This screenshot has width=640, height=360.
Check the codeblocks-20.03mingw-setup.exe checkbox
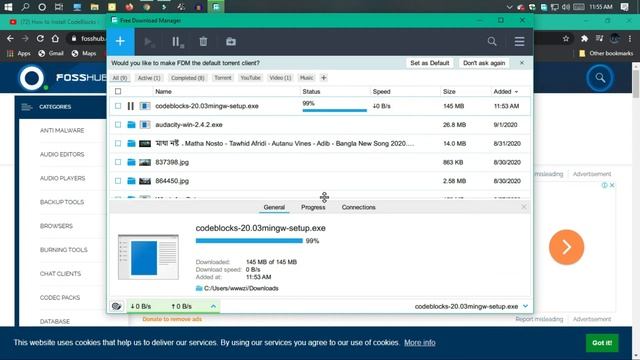118,106
